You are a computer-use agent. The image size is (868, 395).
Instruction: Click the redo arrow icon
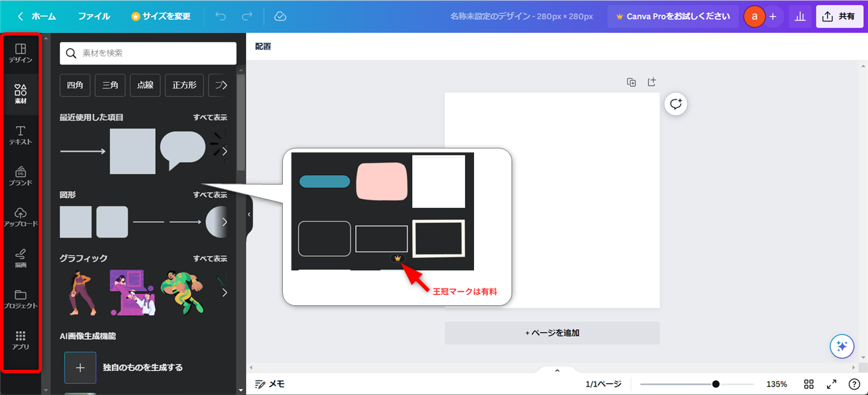click(247, 16)
